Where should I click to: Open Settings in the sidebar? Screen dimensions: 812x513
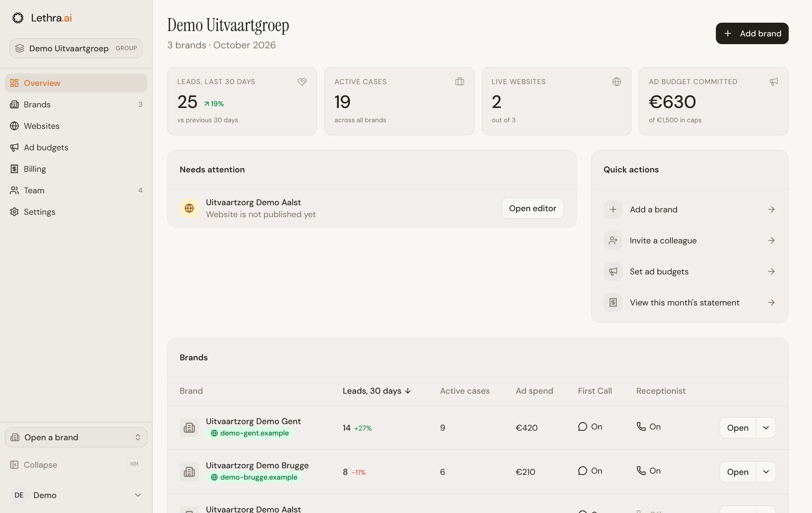(x=76, y=212)
